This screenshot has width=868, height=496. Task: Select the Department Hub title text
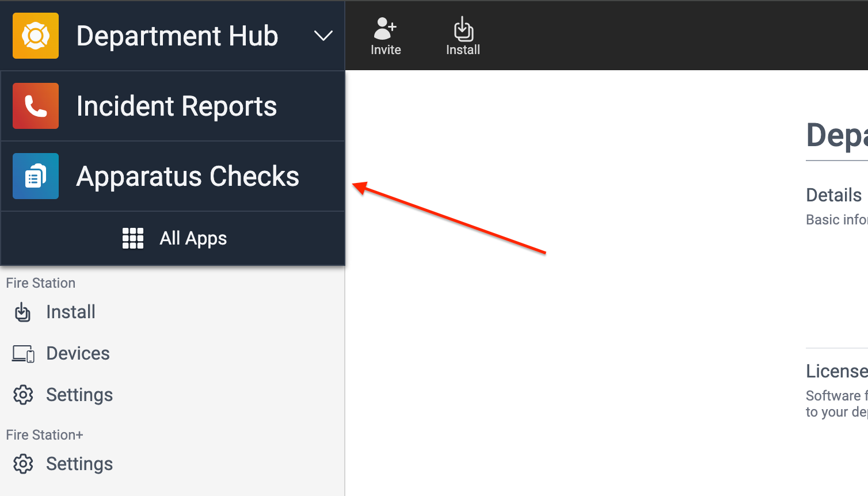(x=177, y=36)
